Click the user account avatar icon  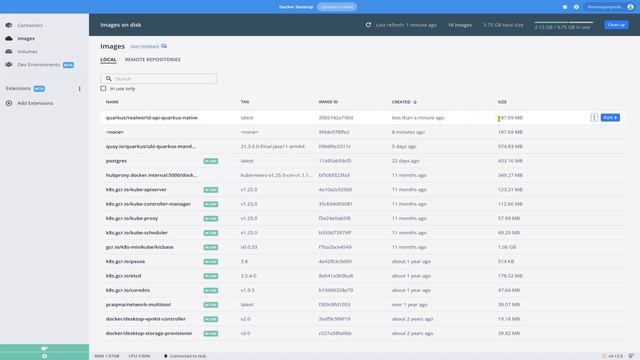pyautogui.click(x=631, y=7)
